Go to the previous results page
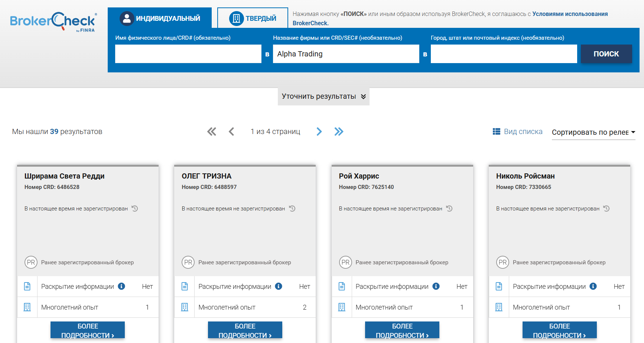Image resolution: width=644 pixels, height=343 pixels. [231, 131]
